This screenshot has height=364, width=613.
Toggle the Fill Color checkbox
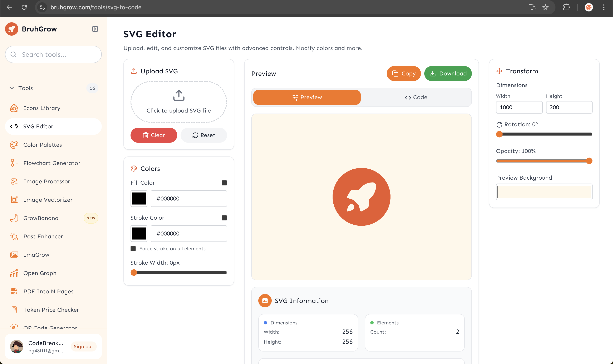(x=224, y=183)
